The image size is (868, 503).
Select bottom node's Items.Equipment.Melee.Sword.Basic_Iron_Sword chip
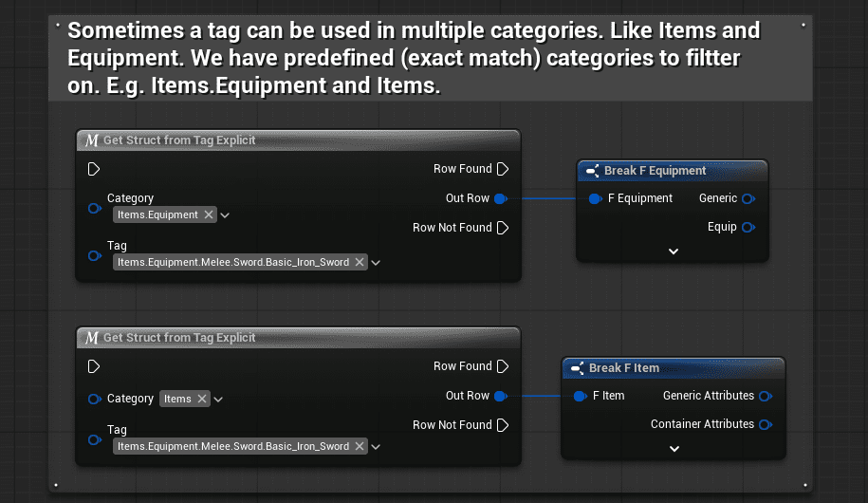[x=240, y=446]
